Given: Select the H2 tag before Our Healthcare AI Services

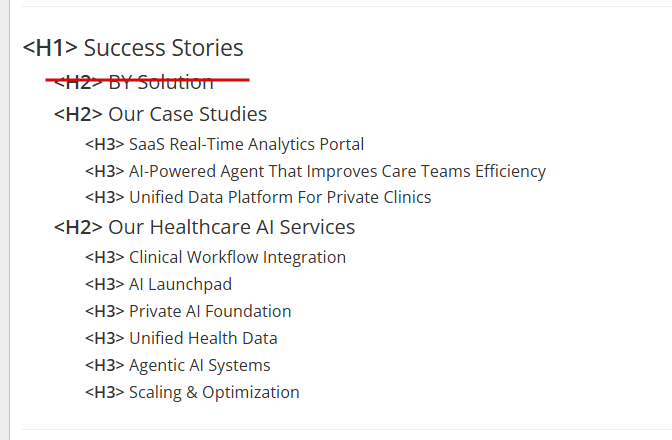Looking at the screenshot, I should pyautogui.click(x=78, y=227).
